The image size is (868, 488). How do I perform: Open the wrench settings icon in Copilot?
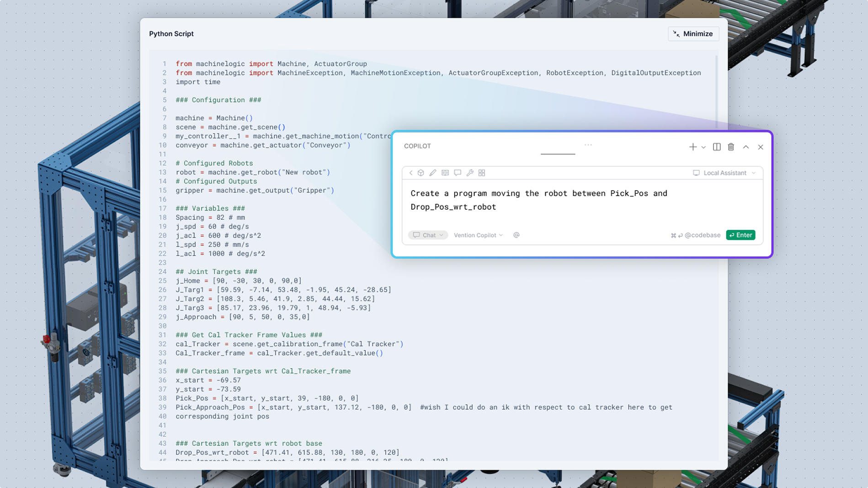coord(470,173)
